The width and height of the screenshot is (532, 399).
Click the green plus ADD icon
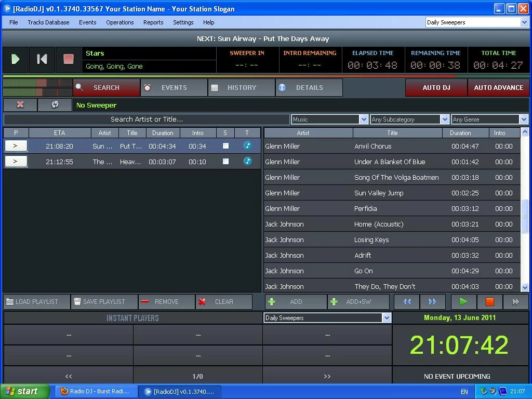click(x=272, y=301)
